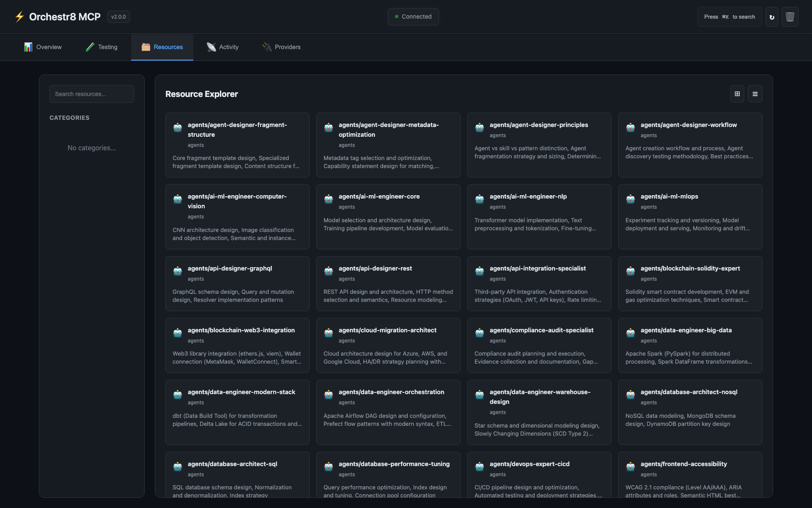The height and width of the screenshot is (508, 812).
Task: Click robot icon of frontend-accessibility card
Action: pyautogui.click(x=631, y=467)
